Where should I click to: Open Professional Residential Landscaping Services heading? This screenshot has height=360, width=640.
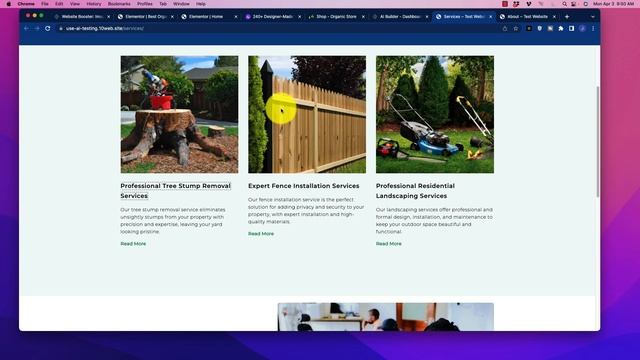415,191
